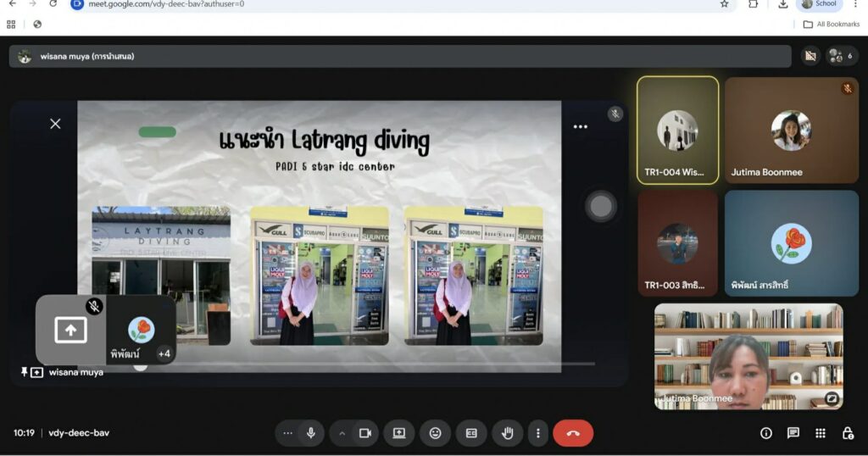Viewport: 868px width, 456px height.
Task: Toggle the microphone on or off
Action: (311, 433)
